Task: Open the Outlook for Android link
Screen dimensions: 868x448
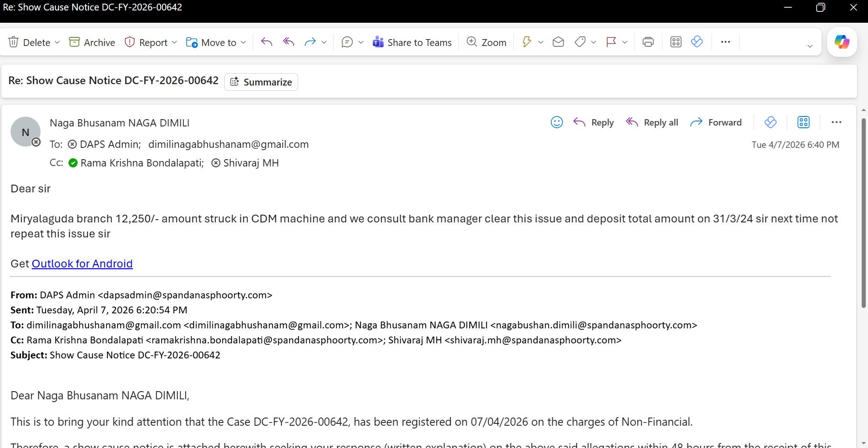Action: (x=82, y=264)
